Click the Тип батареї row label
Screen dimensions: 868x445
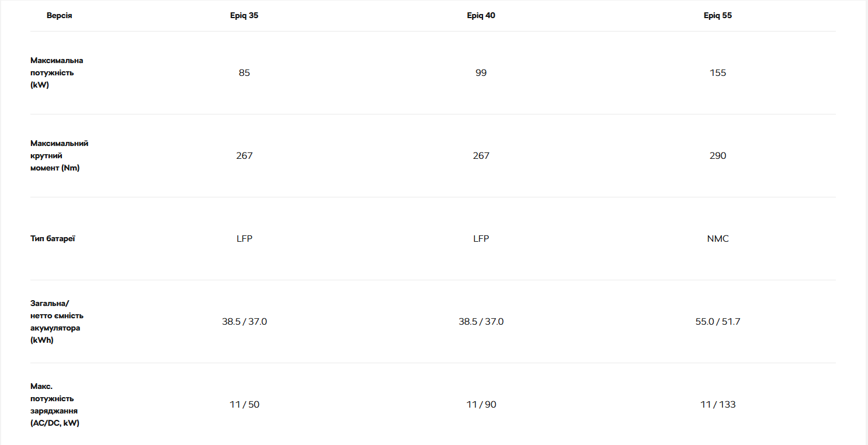coord(53,239)
